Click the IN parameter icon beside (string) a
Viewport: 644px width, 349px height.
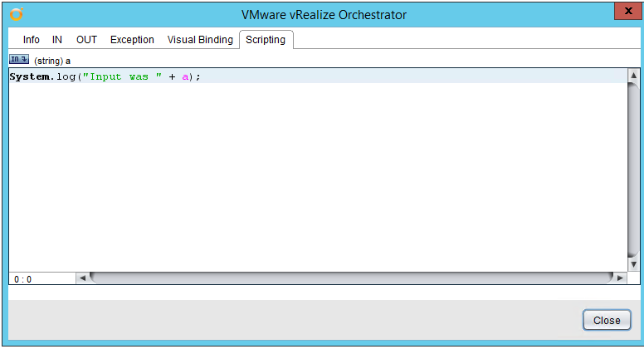pyautogui.click(x=19, y=60)
